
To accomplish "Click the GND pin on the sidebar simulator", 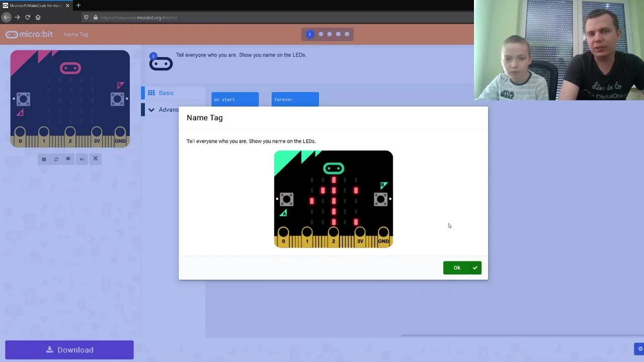I will (x=120, y=136).
